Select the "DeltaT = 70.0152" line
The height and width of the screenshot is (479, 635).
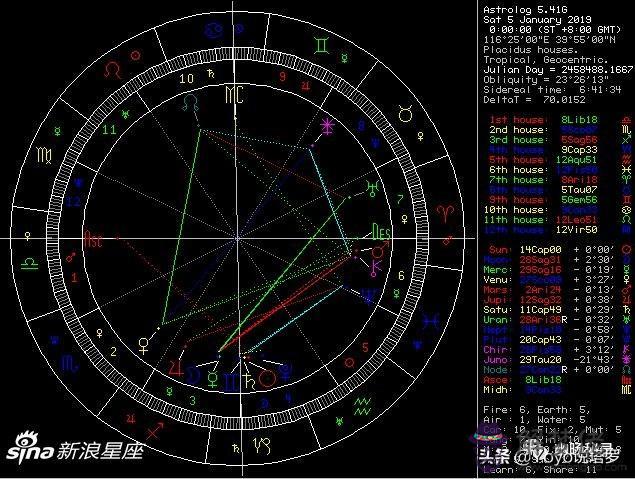[534, 100]
